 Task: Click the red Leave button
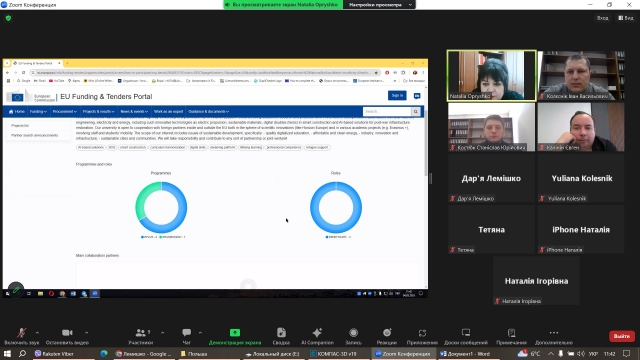622,336
